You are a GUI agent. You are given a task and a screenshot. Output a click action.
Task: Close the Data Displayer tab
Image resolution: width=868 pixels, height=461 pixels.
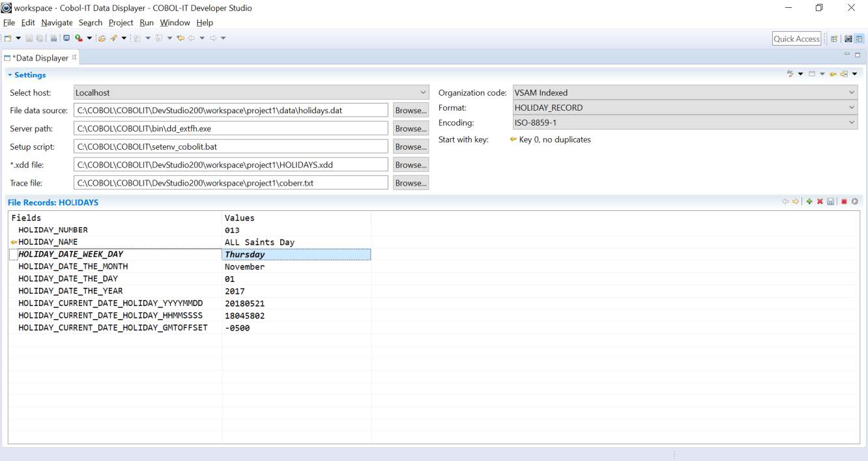[74, 57]
